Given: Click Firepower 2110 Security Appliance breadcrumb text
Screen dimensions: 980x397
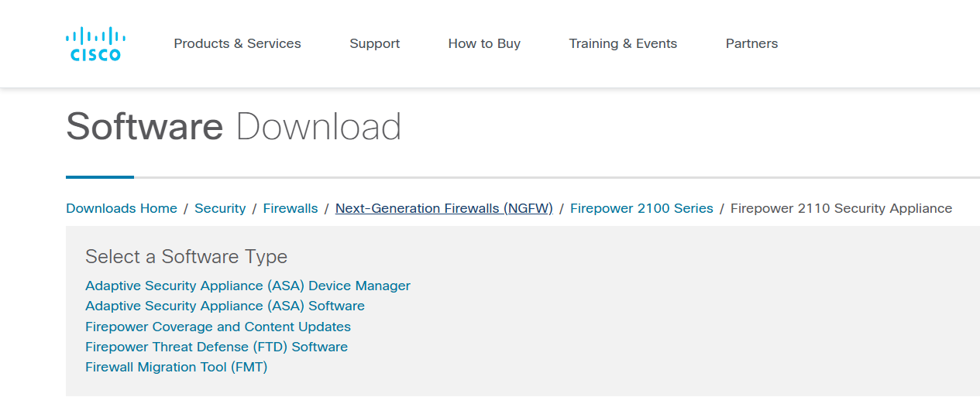Looking at the screenshot, I should pyautogui.click(x=841, y=208).
